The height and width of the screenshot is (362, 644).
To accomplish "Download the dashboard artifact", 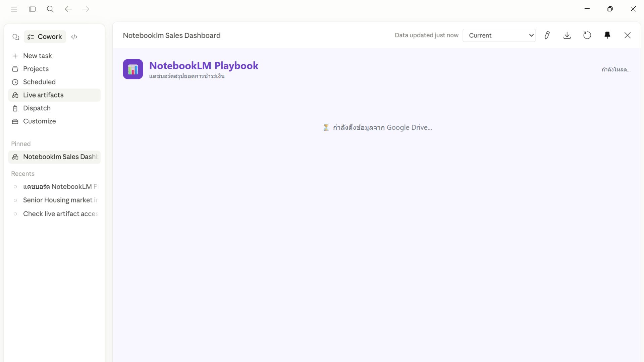I will pyautogui.click(x=567, y=35).
